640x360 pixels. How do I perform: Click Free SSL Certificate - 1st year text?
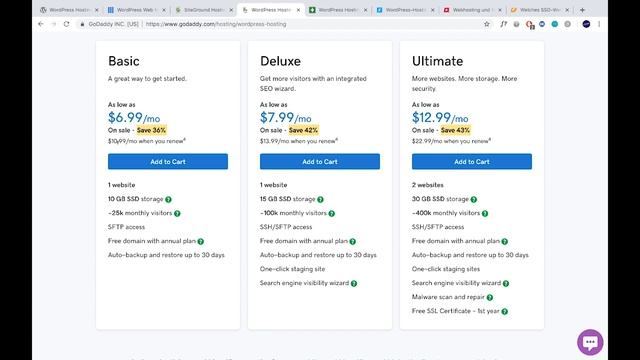click(456, 311)
